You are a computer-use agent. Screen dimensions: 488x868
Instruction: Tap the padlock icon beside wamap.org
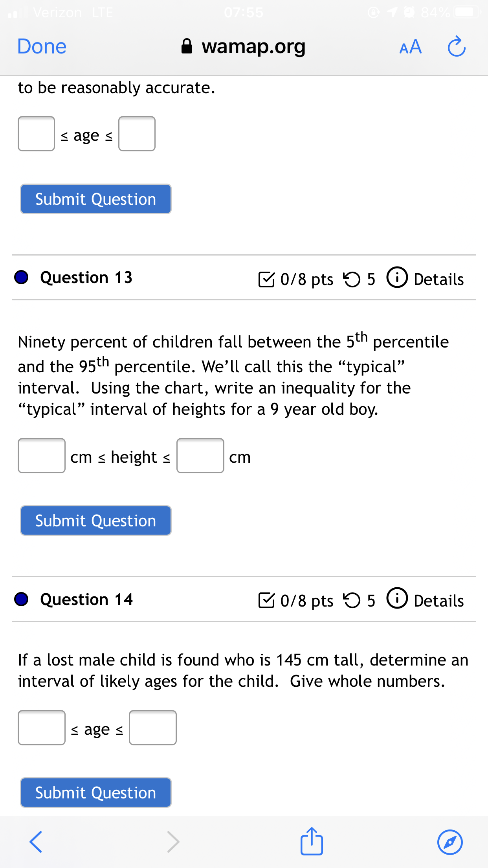click(x=187, y=46)
